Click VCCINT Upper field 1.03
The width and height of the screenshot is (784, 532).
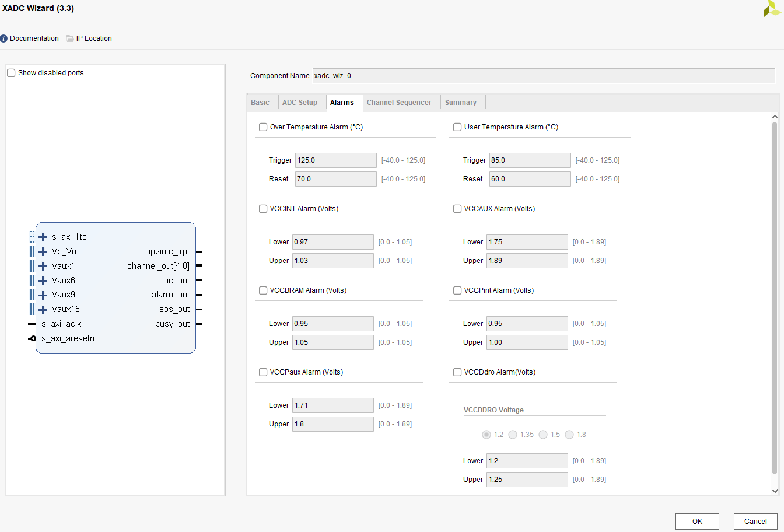pos(333,261)
